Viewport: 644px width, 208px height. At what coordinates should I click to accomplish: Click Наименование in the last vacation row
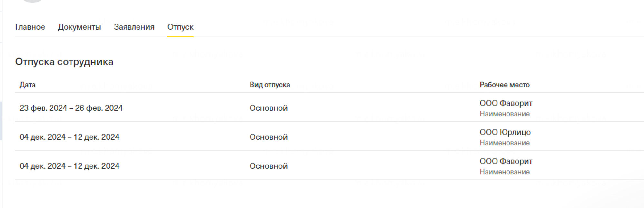tap(505, 172)
